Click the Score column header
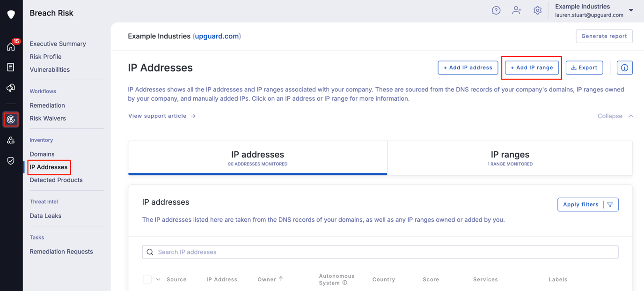This screenshot has width=644, height=291. (x=431, y=280)
